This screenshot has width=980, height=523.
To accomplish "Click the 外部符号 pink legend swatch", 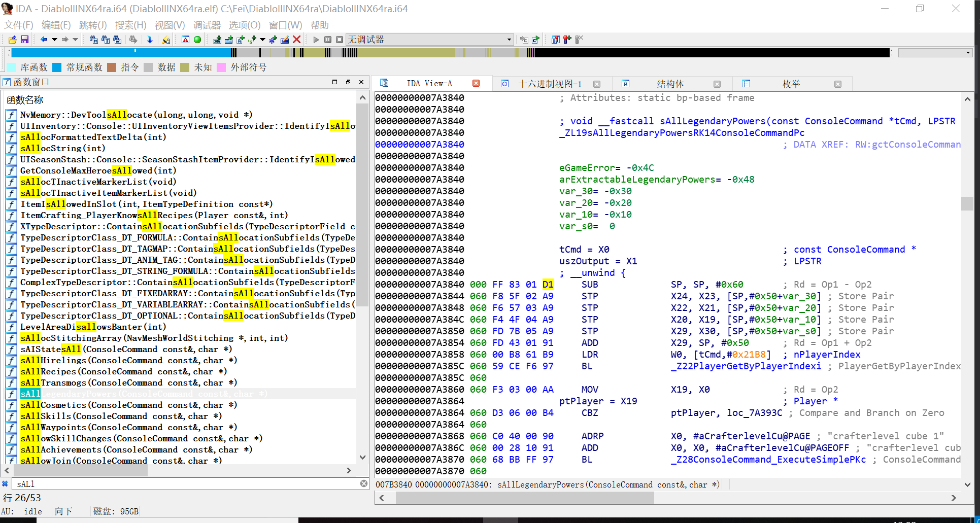I will tap(221, 67).
